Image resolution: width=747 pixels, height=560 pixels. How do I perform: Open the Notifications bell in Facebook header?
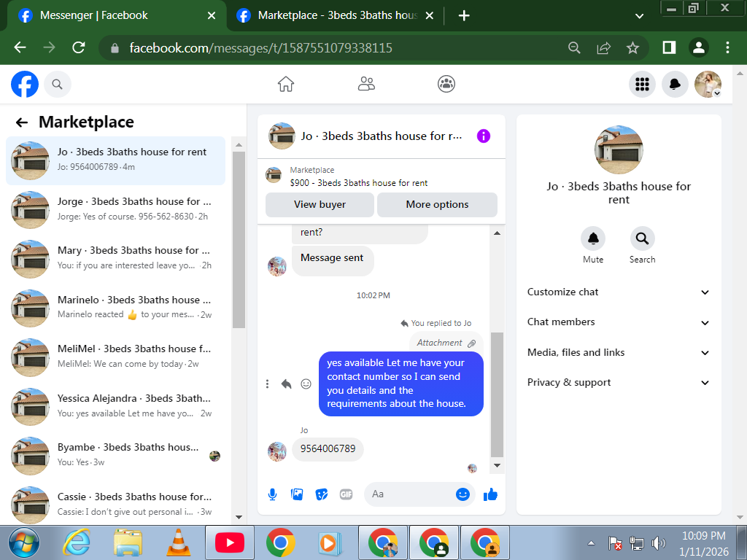pos(675,85)
